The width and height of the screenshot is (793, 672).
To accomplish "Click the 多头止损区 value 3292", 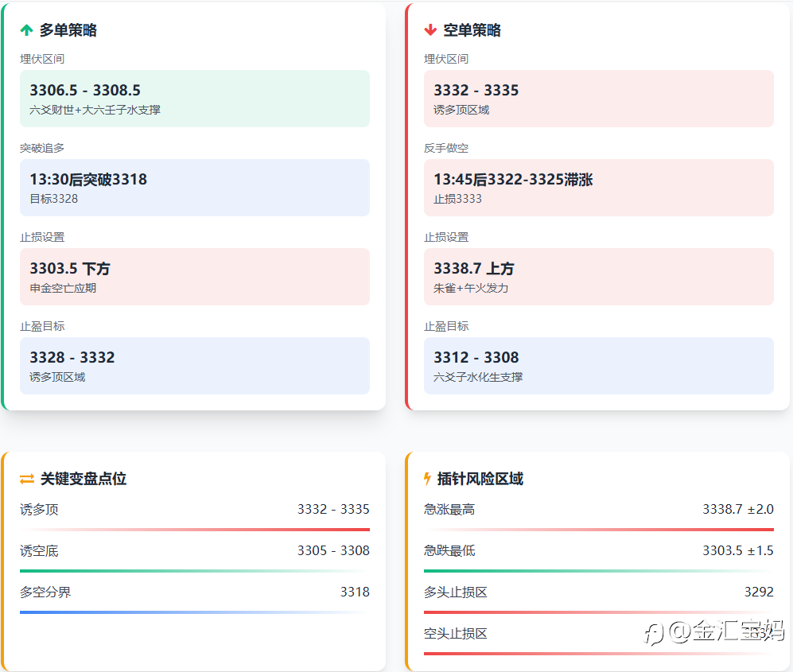I will click(758, 592).
